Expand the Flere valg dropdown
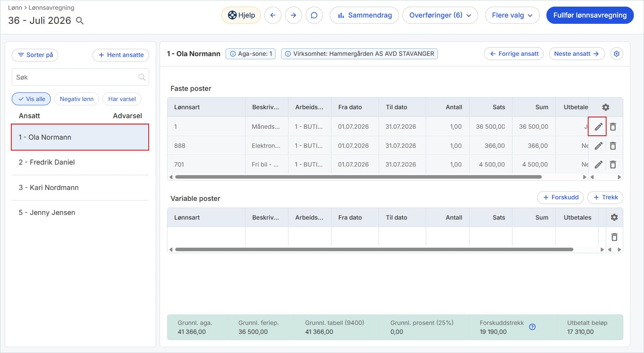 [512, 15]
